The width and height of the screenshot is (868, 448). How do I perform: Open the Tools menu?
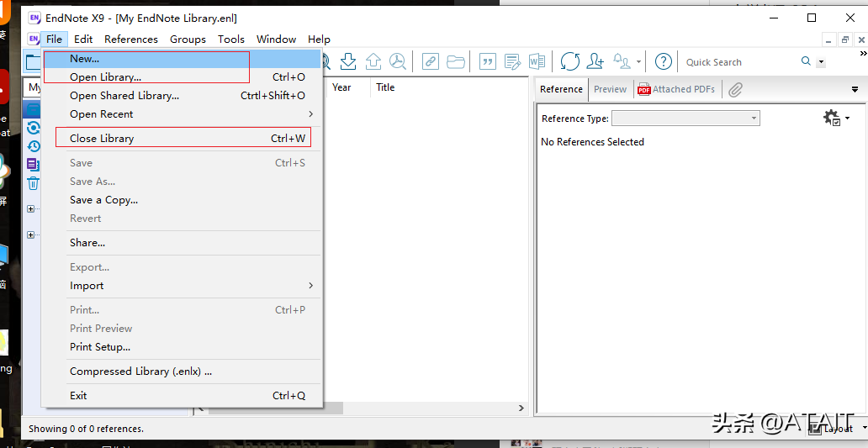231,40
